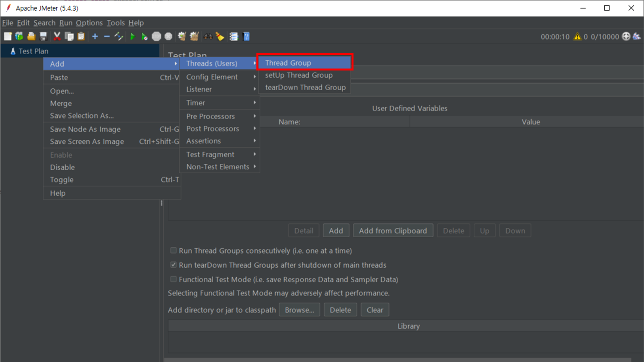Click Start no pauses icon
This screenshot has width=644, height=362.
145,36
